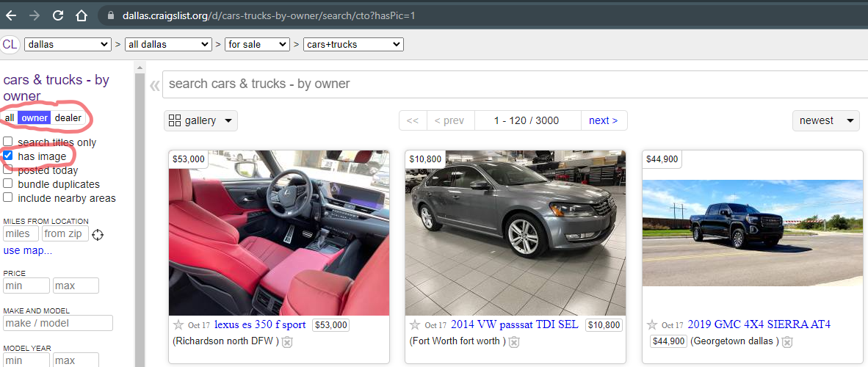Open 2019 GMC 4X4 SIERRA AT4 listing

click(759, 324)
